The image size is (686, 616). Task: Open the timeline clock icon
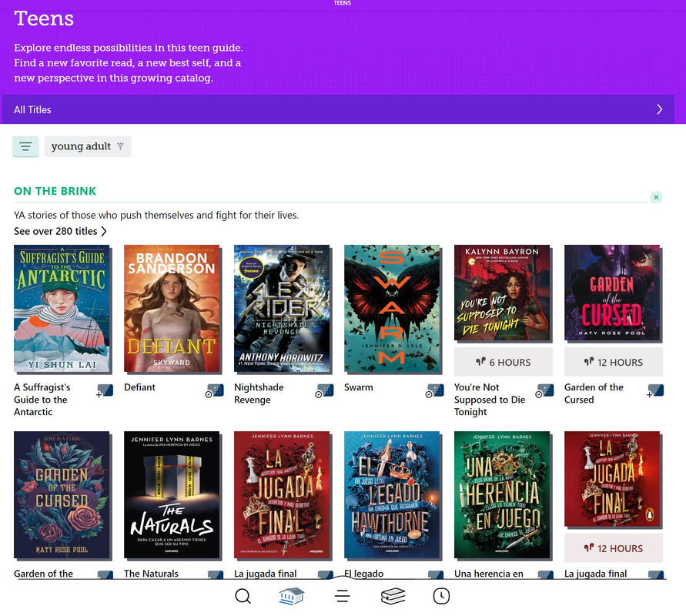(441, 596)
